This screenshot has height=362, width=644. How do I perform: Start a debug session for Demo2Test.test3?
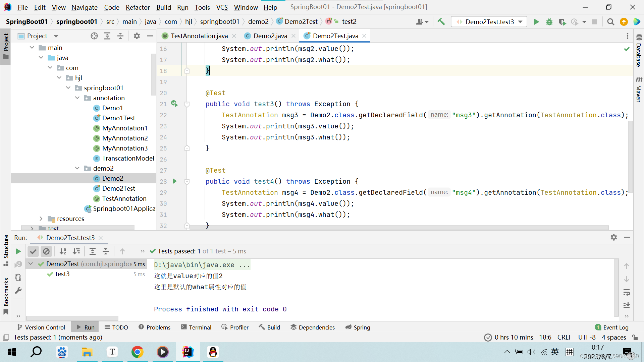(x=549, y=21)
